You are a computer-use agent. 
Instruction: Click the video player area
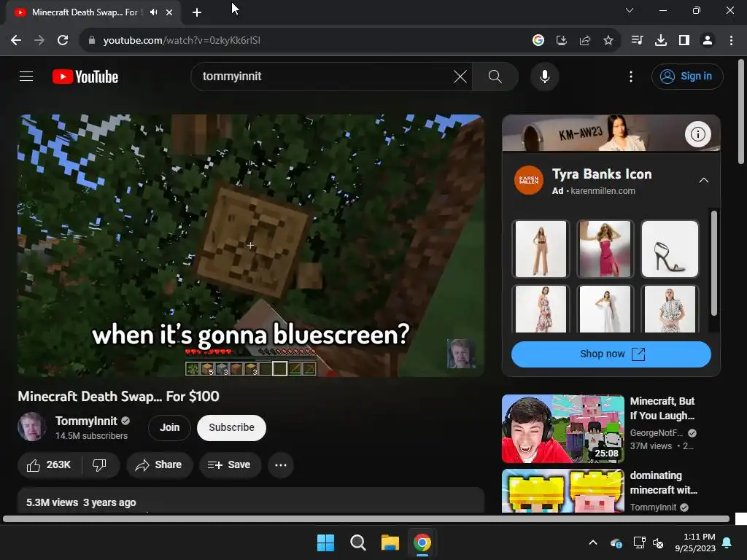tap(251, 246)
